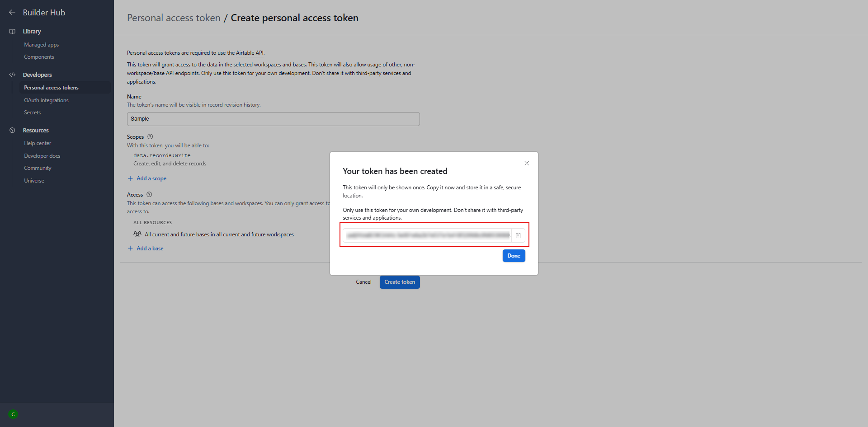Click the Done button
868x427 pixels.
[514, 256]
